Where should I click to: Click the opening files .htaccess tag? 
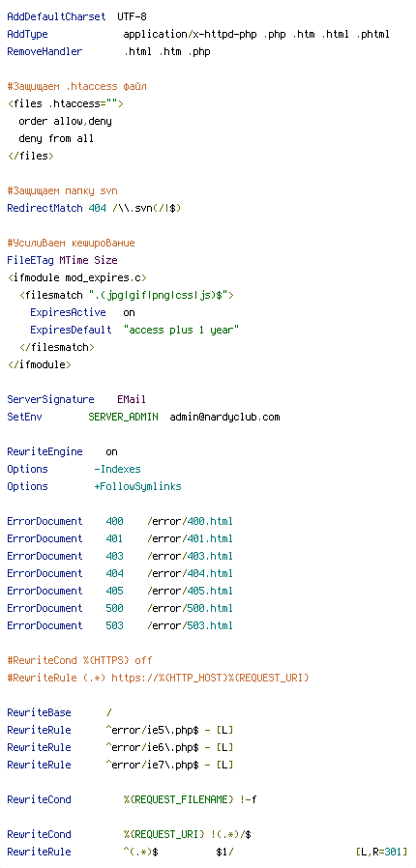[66, 104]
